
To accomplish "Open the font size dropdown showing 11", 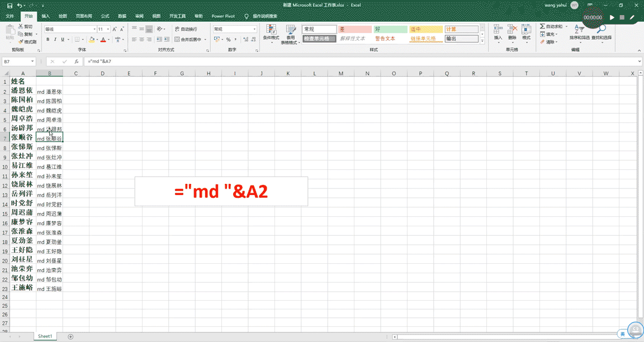I will (108, 29).
